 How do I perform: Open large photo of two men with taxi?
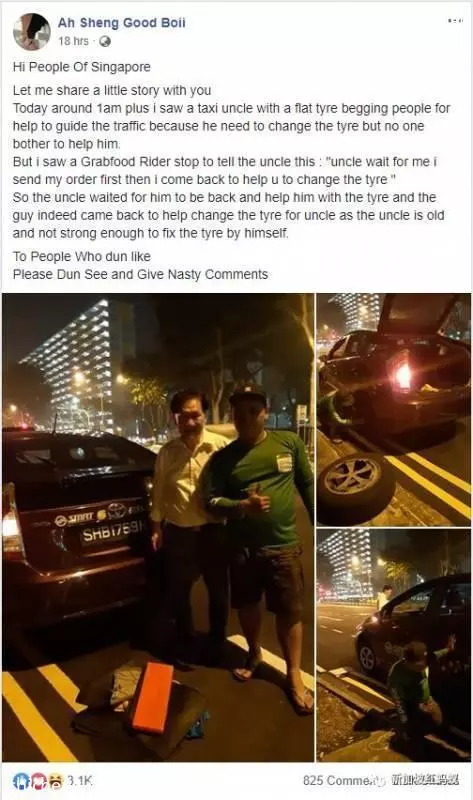[158, 528]
